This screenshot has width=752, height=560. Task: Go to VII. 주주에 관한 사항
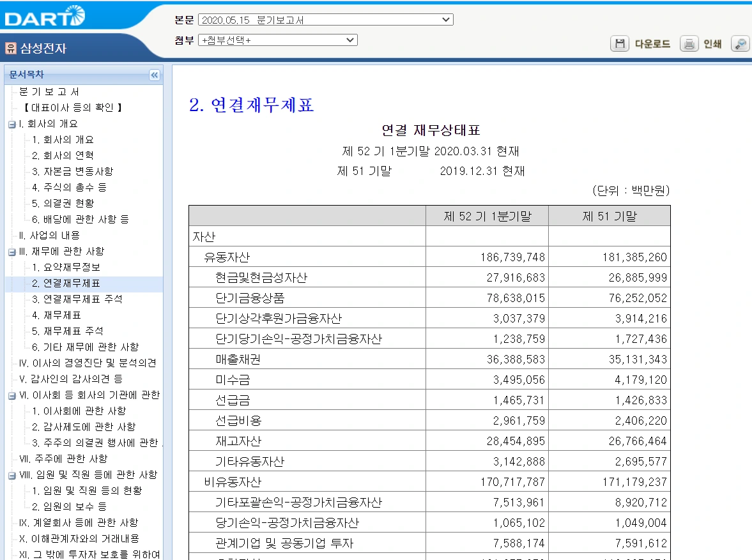[x=63, y=459]
